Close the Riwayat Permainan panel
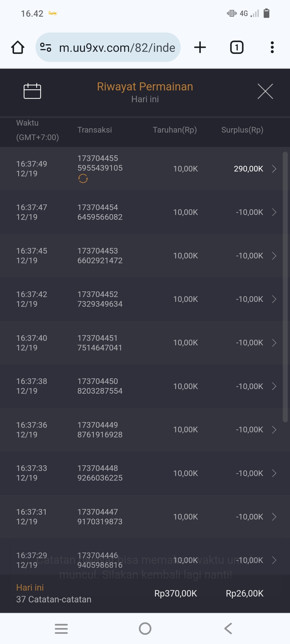 265,91
